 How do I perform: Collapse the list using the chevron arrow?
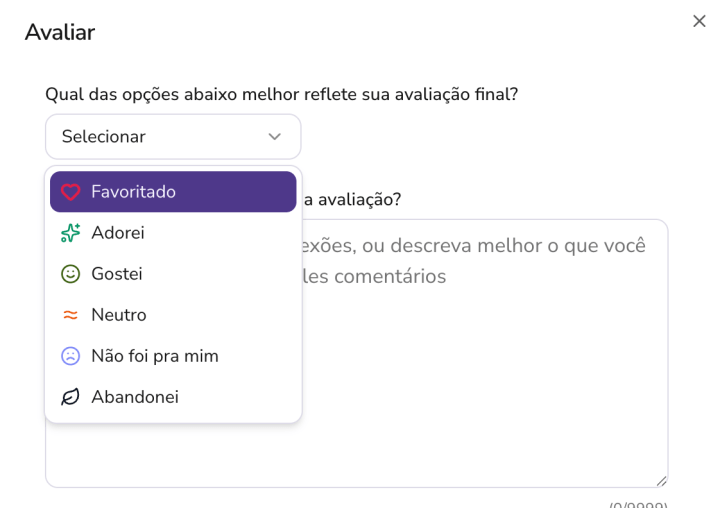tap(274, 137)
